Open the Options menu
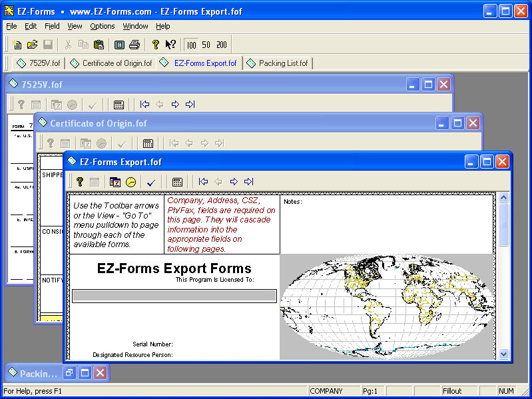 (x=103, y=26)
